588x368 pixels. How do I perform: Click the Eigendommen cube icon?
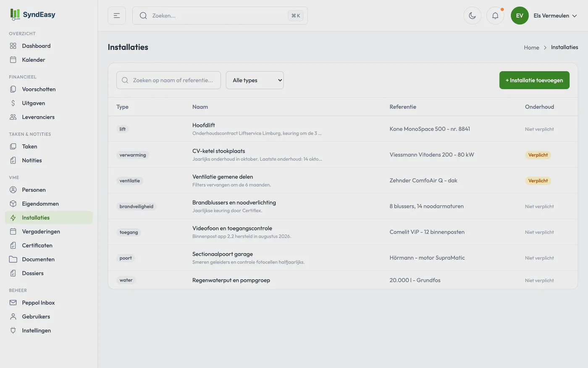(x=13, y=204)
